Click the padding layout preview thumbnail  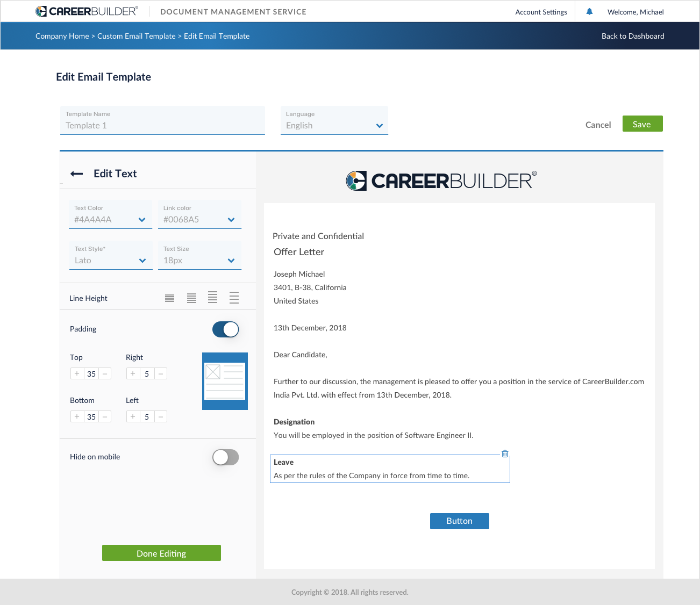225,381
